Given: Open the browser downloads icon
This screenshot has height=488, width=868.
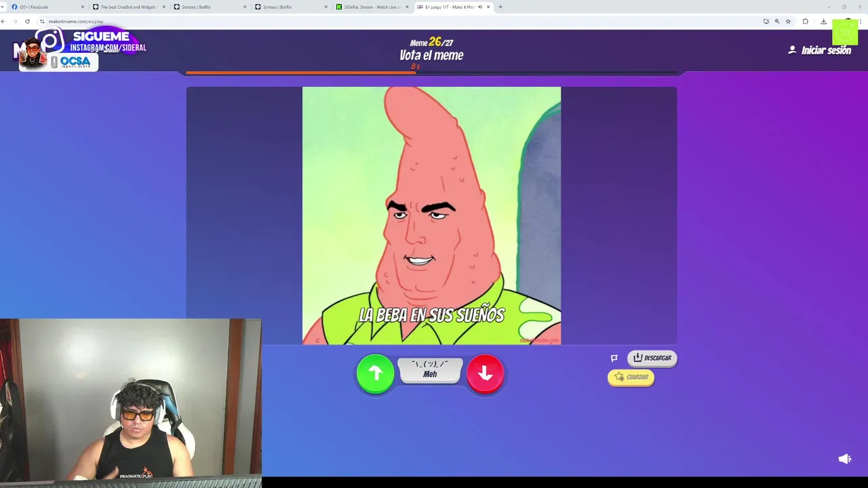Looking at the screenshot, I should 823,21.
